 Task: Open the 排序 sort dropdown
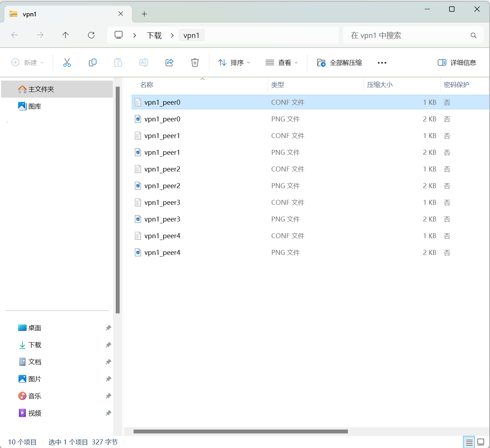[x=234, y=63]
